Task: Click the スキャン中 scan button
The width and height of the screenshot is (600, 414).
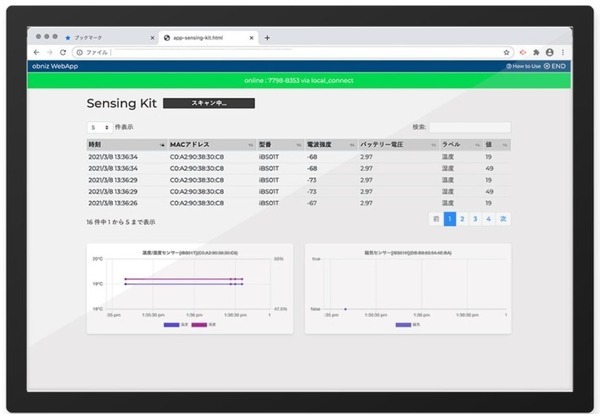Action: click(x=209, y=103)
